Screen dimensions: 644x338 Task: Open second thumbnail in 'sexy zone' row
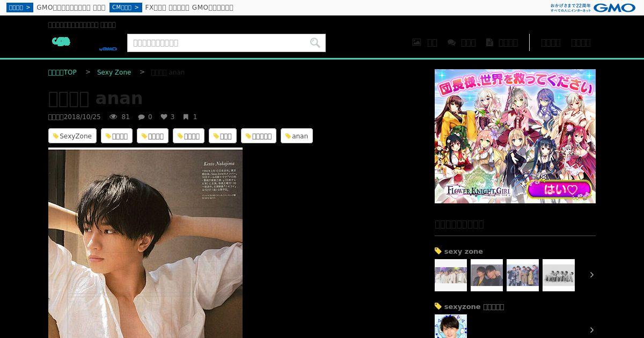(x=487, y=275)
